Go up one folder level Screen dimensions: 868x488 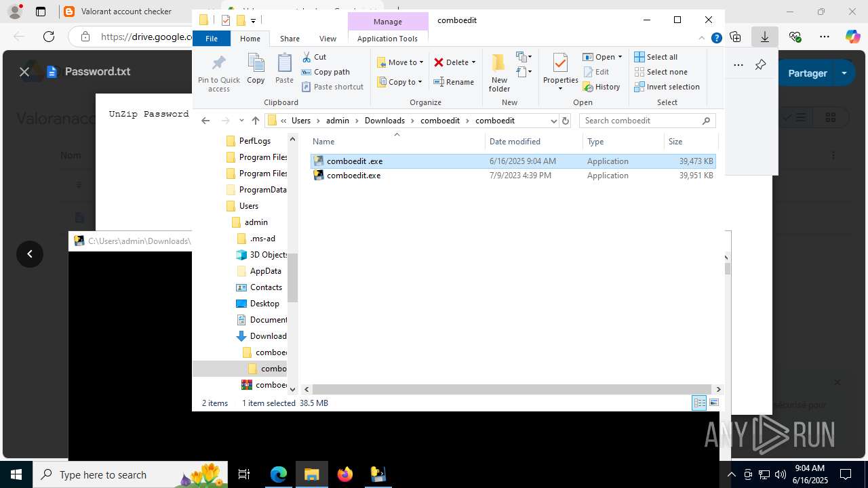tap(256, 121)
